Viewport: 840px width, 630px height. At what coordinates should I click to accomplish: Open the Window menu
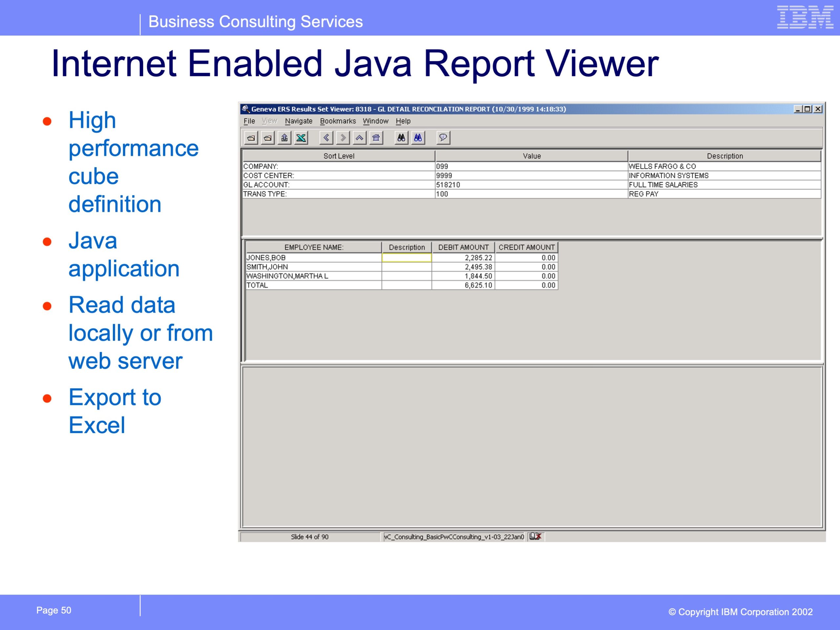tap(376, 121)
